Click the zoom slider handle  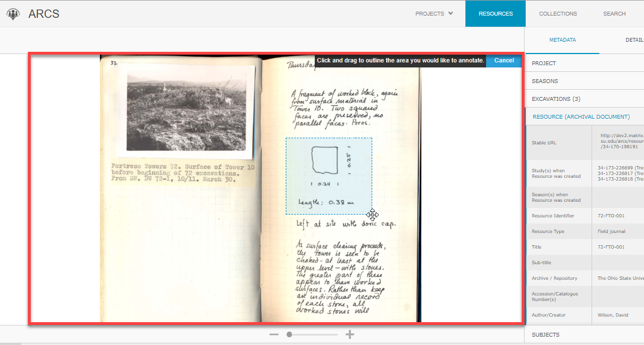(x=289, y=335)
